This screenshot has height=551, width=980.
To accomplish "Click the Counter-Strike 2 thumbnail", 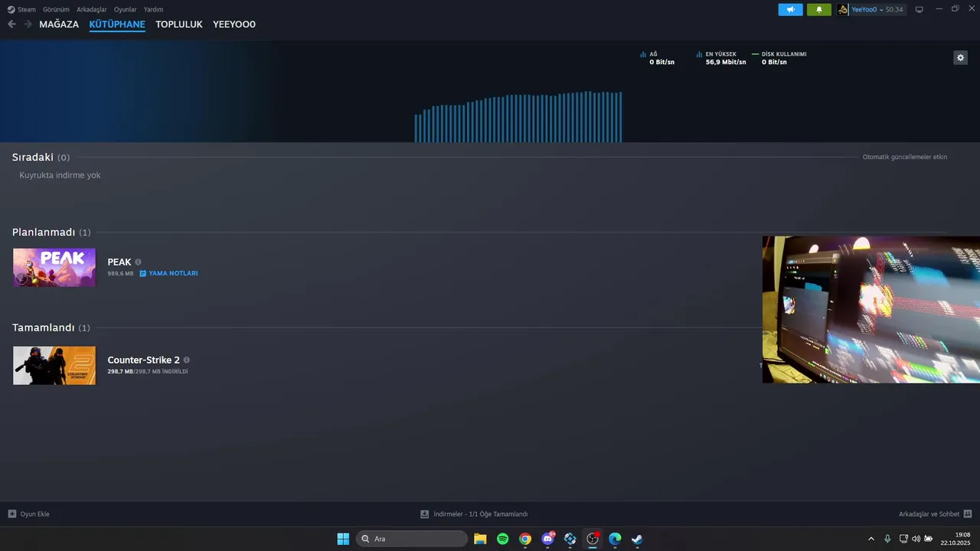I will click(x=54, y=365).
